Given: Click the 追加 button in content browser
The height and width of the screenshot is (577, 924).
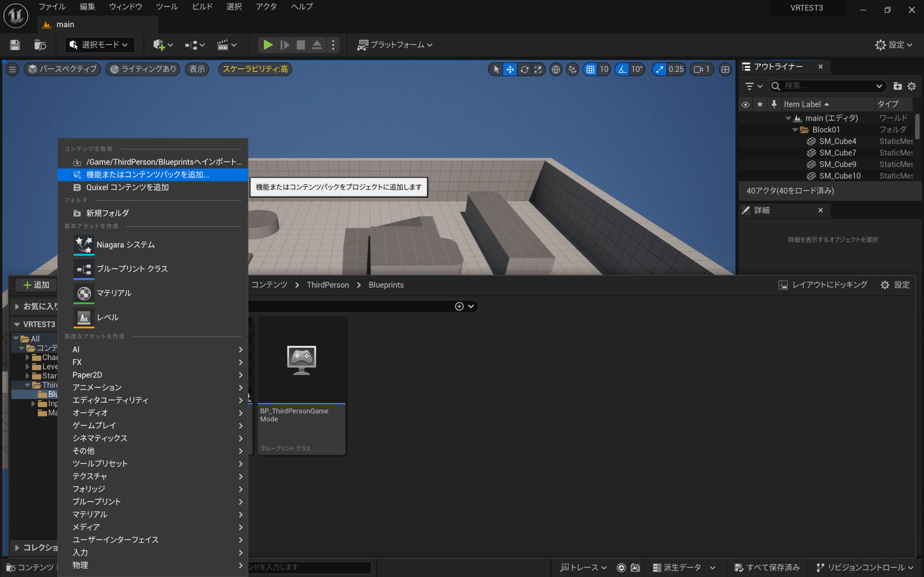Looking at the screenshot, I should [36, 285].
